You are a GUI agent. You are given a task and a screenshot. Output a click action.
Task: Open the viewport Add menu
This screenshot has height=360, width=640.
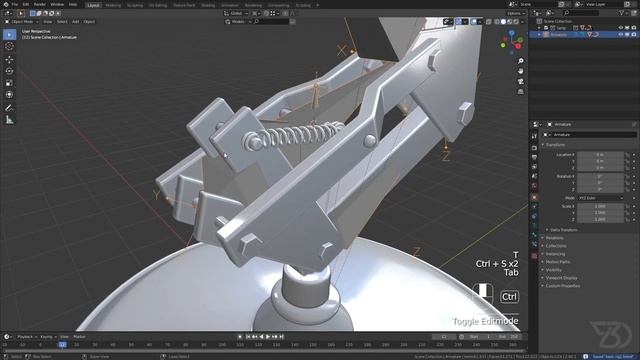(76, 22)
